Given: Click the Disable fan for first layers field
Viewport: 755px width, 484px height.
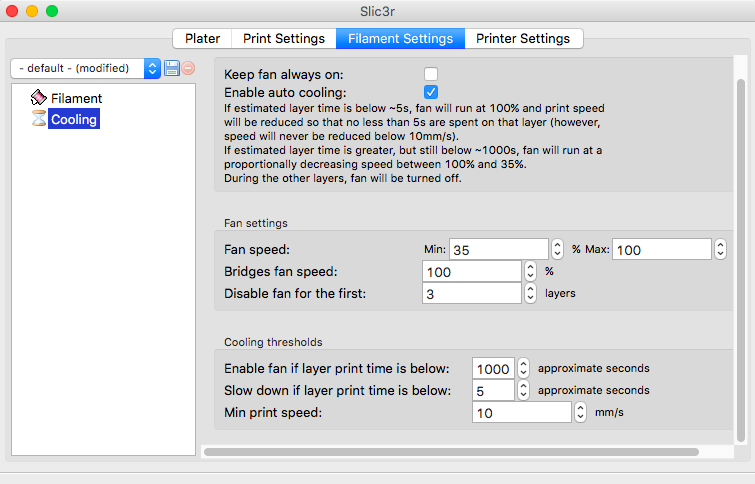Looking at the screenshot, I should [472, 293].
